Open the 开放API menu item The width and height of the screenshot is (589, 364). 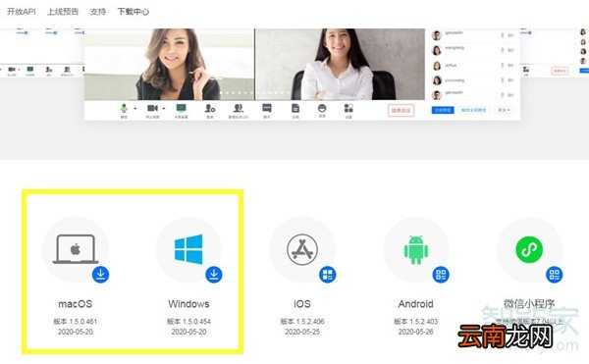[21, 12]
